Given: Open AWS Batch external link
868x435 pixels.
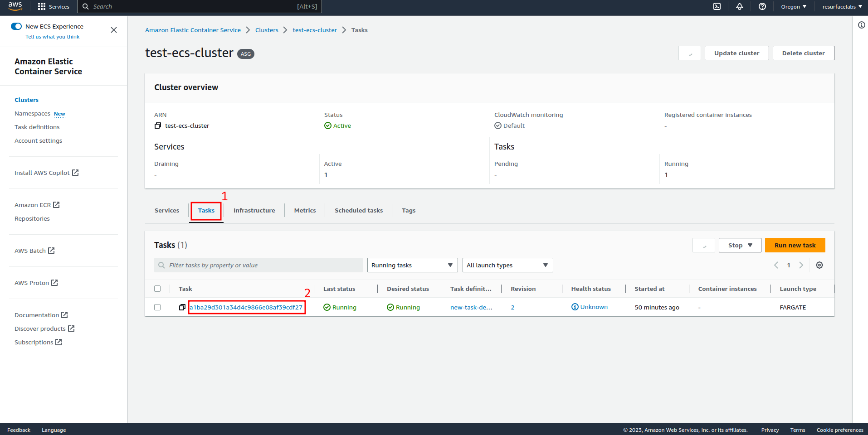Looking at the screenshot, I should [x=34, y=251].
